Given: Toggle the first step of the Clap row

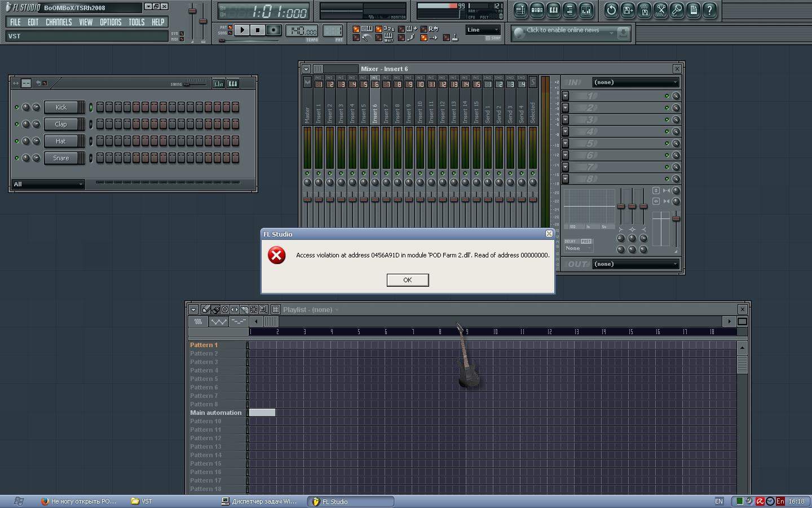Looking at the screenshot, I should tap(100, 124).
